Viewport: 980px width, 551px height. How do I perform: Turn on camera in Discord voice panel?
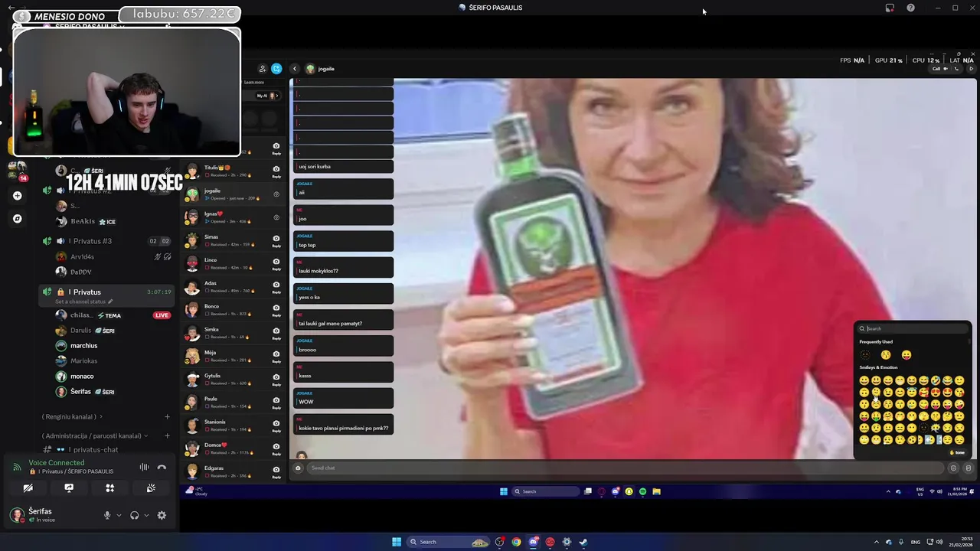(x=28, y=487)
